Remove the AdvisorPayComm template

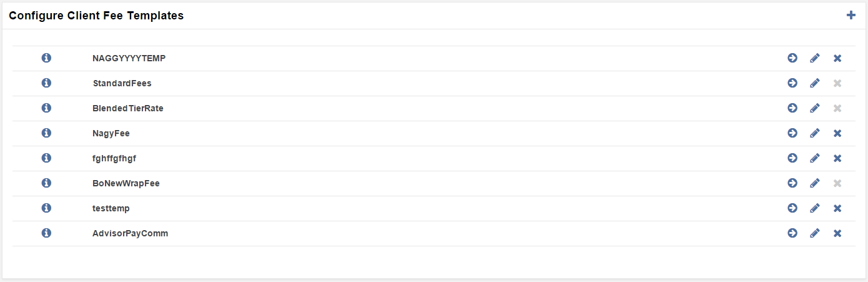pyautogui.click(x=837, y=233)
